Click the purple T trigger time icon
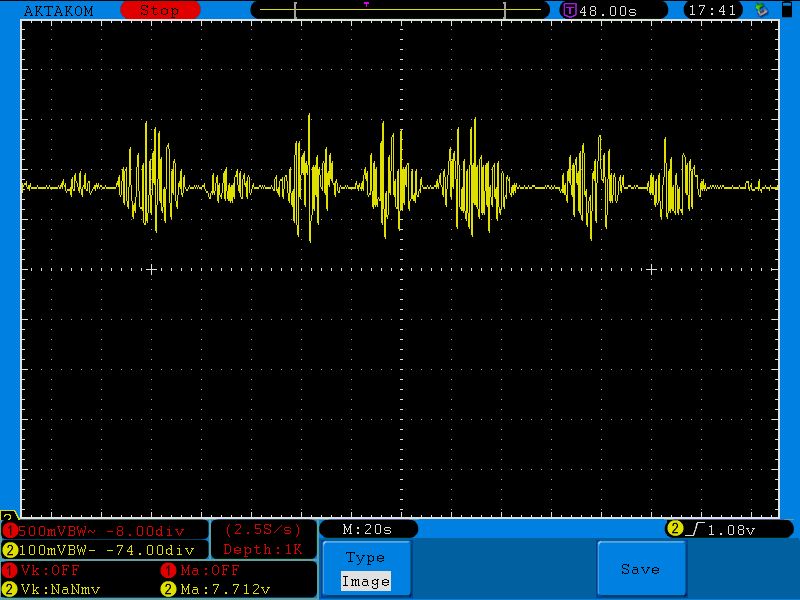 point(569,10)
